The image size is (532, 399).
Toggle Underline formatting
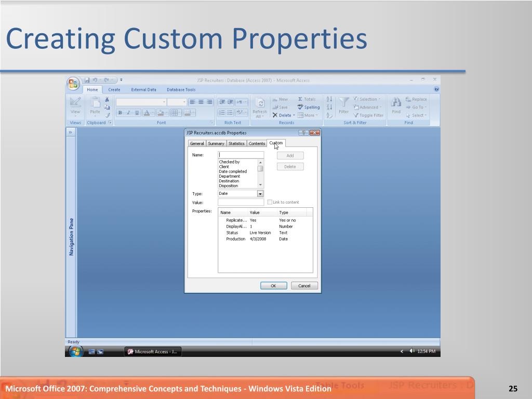point(137,113)
